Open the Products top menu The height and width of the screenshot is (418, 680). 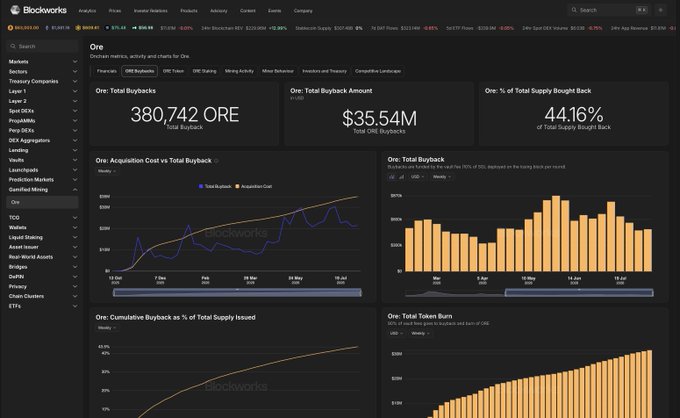pos(189,10)
